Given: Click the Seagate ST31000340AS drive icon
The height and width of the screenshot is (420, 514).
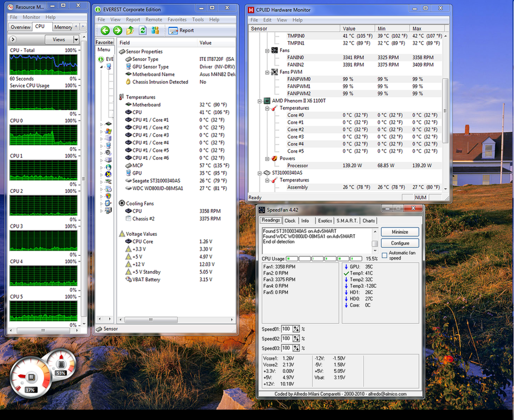Looking at the screenshot, I should (x=129, y=181).
